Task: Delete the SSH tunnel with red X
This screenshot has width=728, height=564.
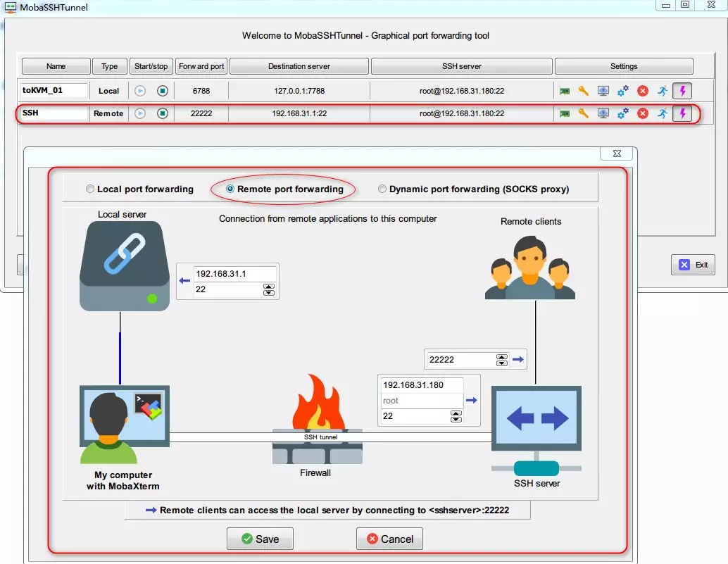Action: [x=643, y=113]
